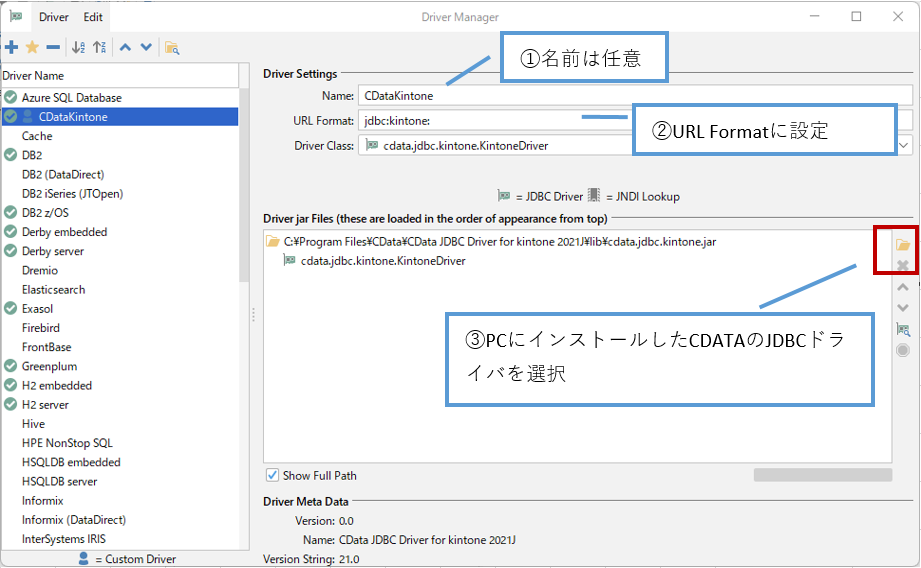Screen dimensions: 921x568
Task: Sort drivers ascending A to Z
Action: [78, 47]
